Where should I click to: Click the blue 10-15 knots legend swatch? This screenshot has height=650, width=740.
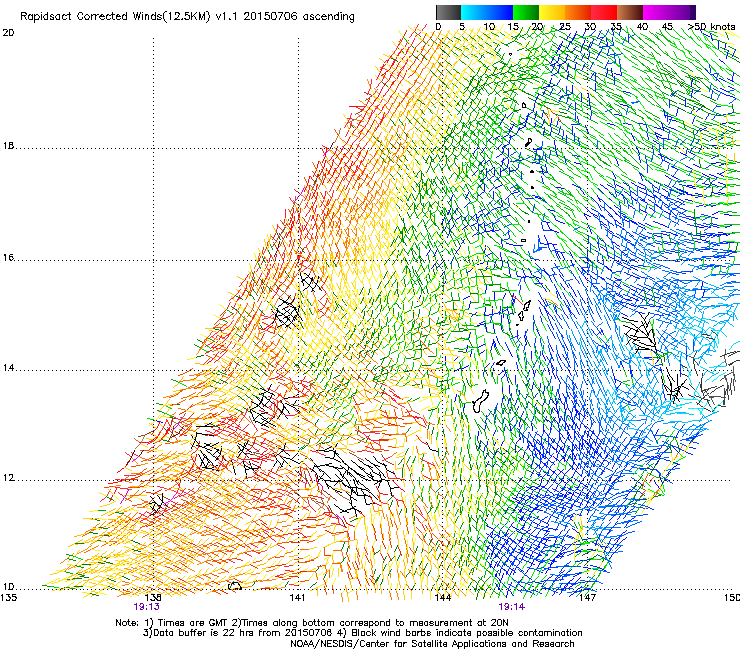(x=499, y=12)
